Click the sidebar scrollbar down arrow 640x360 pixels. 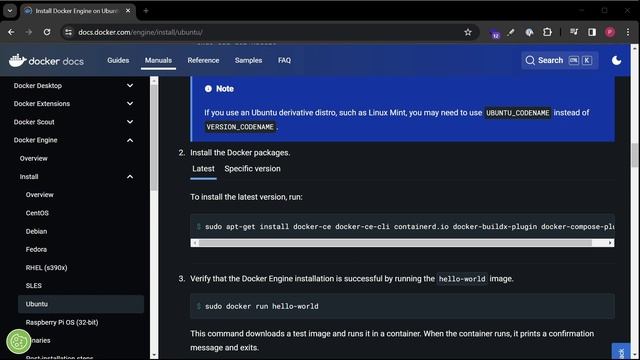[x=154, y=355]
